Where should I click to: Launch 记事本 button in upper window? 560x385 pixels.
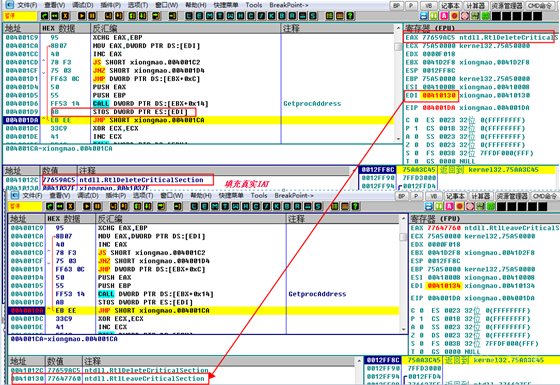click(x=450, y=6)
